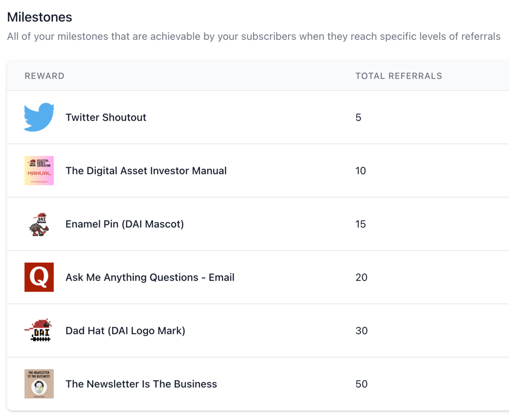Click the REWARD column header
Screen dimensions: 509x420
point(45,76)
